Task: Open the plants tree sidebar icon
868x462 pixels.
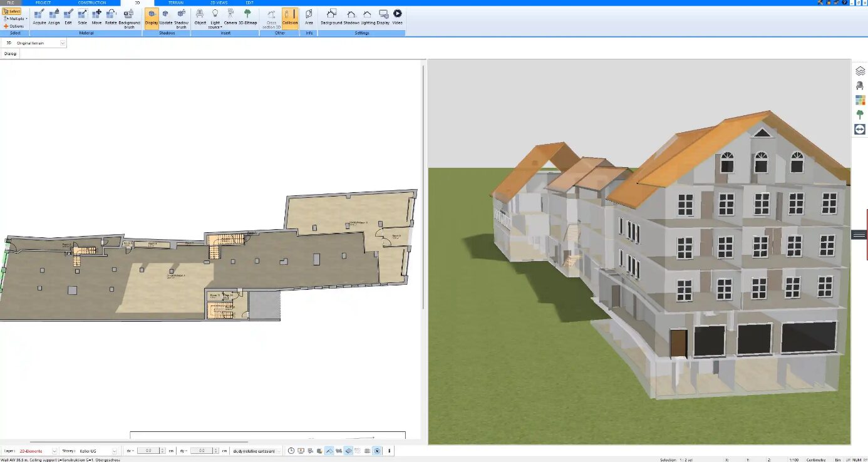Action: pos(860,115)
